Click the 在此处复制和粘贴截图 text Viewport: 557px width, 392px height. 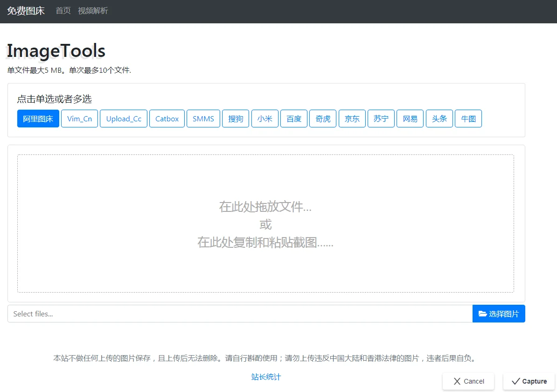pyautogui.click(x=265, y=242)
